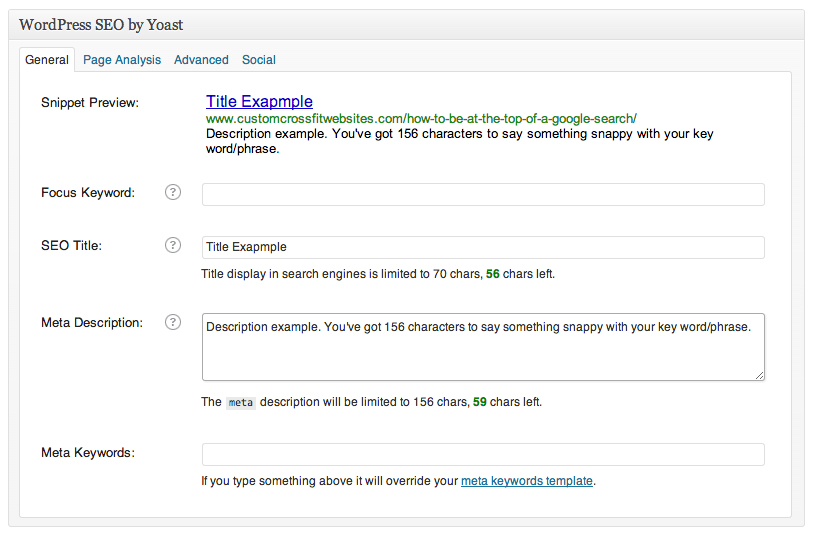Switch to the General tab
The width and height of the screenshot is (814, 536).
pos(47,60)
